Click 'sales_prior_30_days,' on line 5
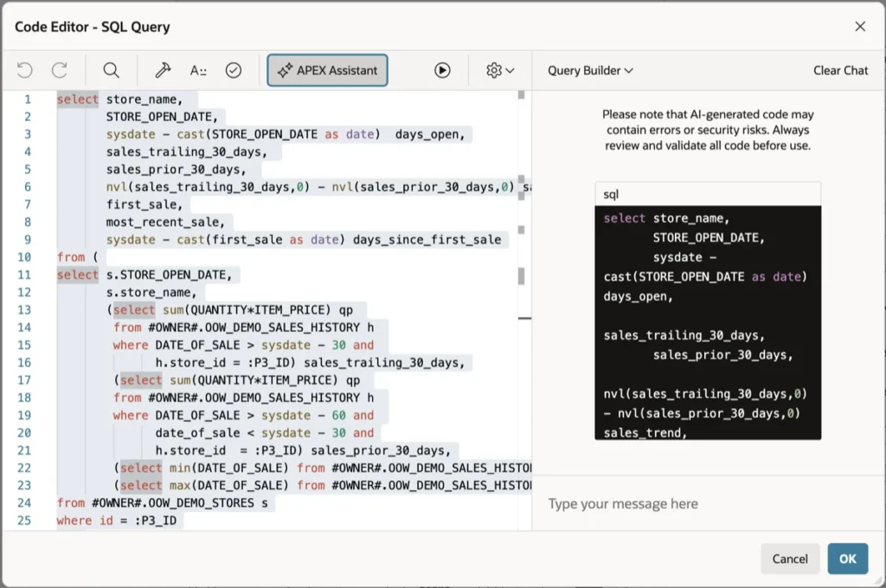The height and width of the screenshot is (588, 886). pos(177,169)
